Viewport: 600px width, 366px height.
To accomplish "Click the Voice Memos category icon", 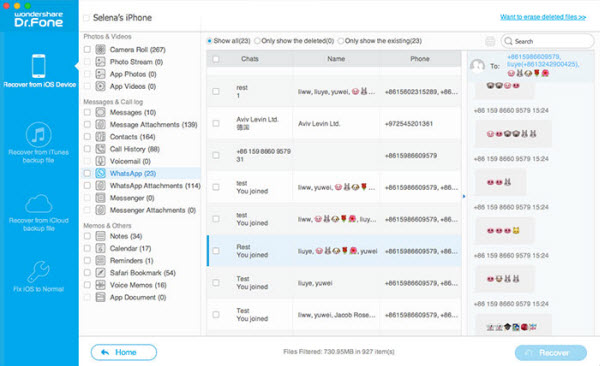I will click(x=100, y=285).
